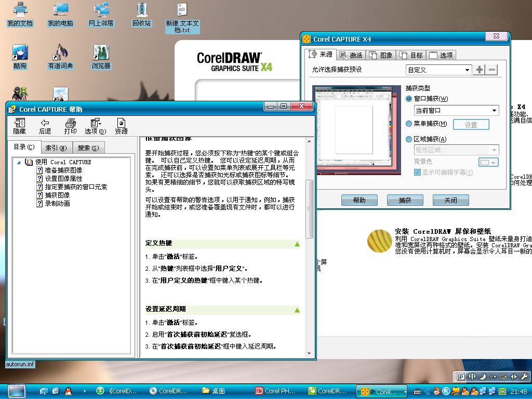
Task: Click the 后退 (Back) arrow in help toolbar
Action: coord(45,126)
